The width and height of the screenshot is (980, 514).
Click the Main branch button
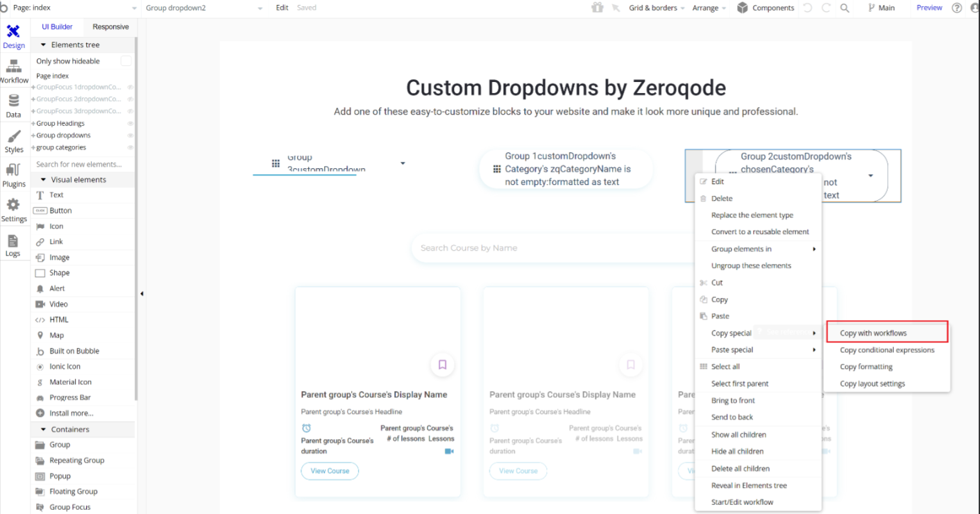point(881,8)
